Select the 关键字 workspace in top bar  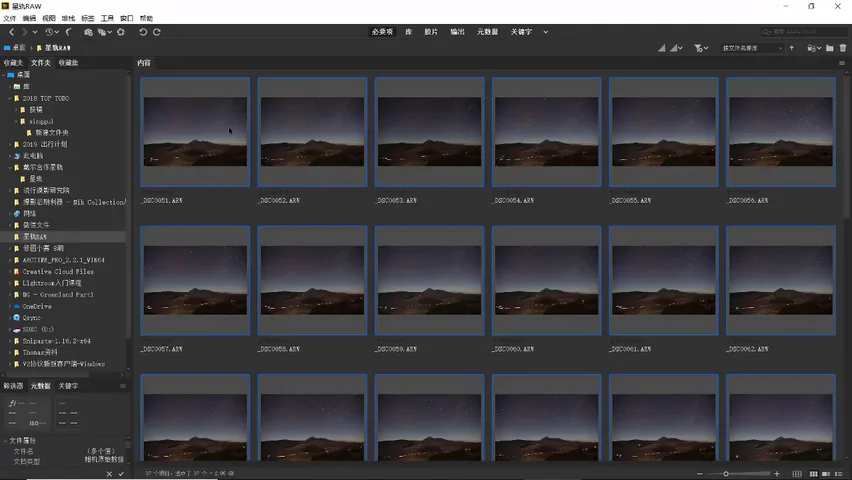coord(521,32)
